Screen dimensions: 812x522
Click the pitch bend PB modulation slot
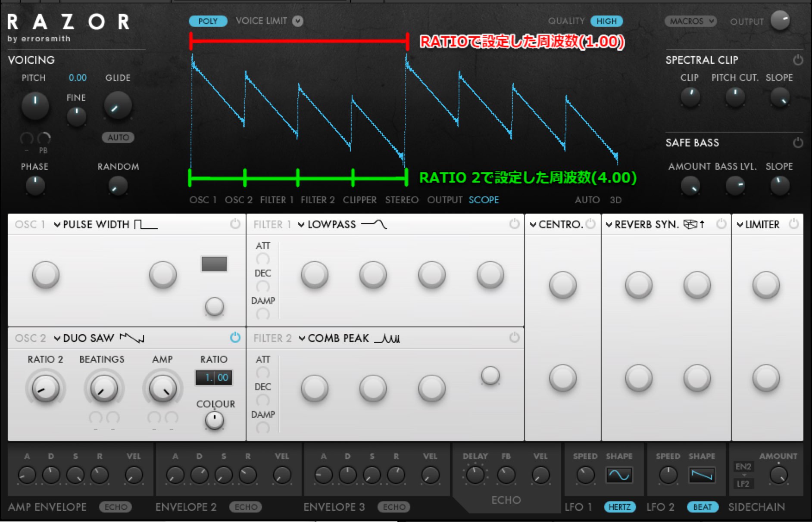44,139
